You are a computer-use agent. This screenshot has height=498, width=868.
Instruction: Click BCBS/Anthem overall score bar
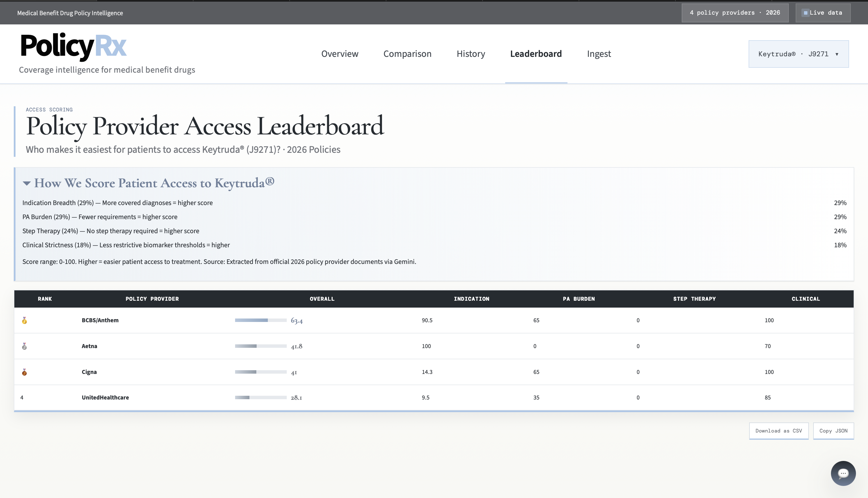pos(260,321)
